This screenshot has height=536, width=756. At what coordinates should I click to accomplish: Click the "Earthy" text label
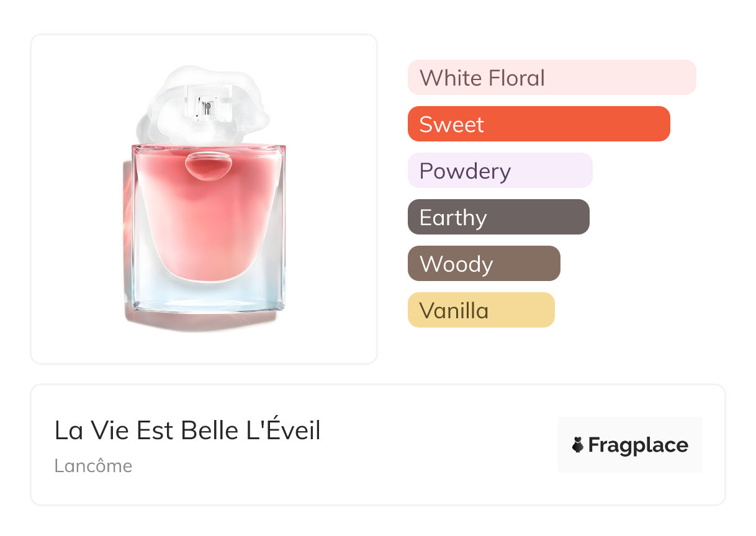tap(453, 218)
